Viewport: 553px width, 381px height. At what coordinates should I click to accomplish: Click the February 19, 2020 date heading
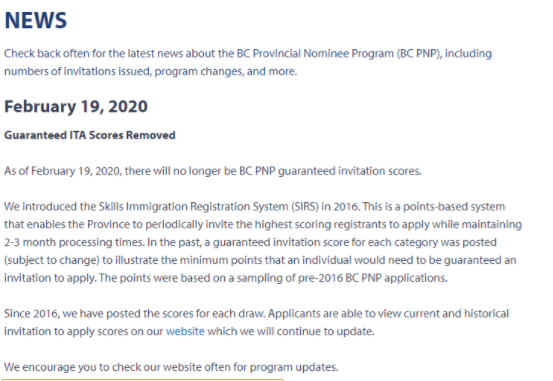point(76,107)
